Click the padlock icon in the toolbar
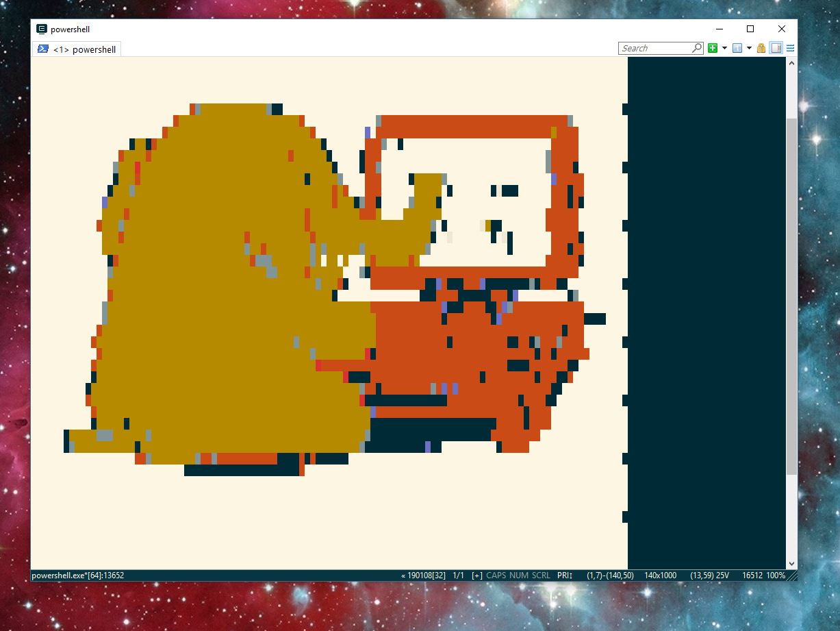 [761, 48]
